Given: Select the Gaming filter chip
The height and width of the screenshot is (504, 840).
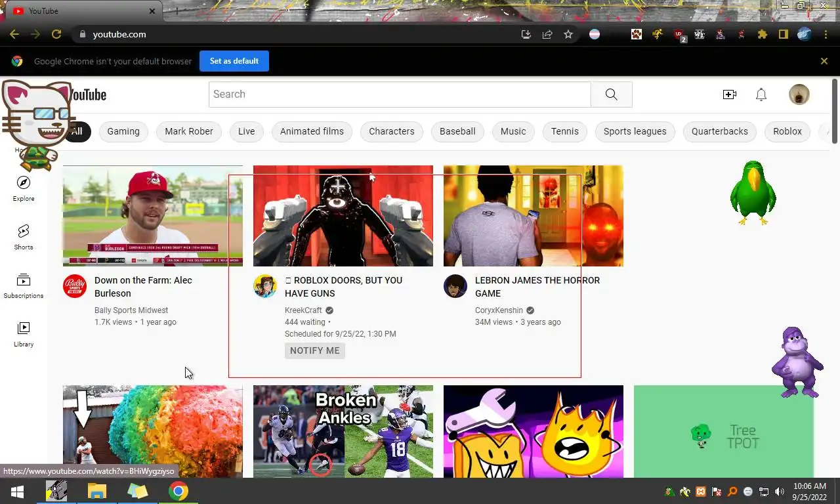Looking at the screenshot, I should 123,131.
